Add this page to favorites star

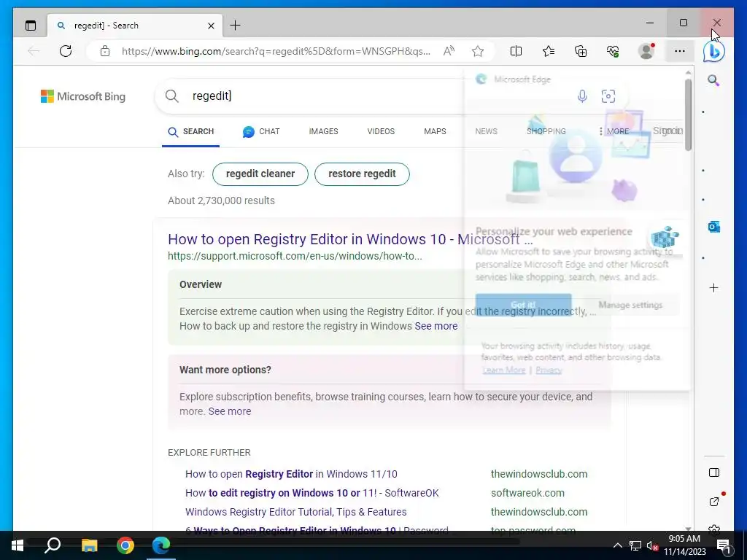coord(478,51)
